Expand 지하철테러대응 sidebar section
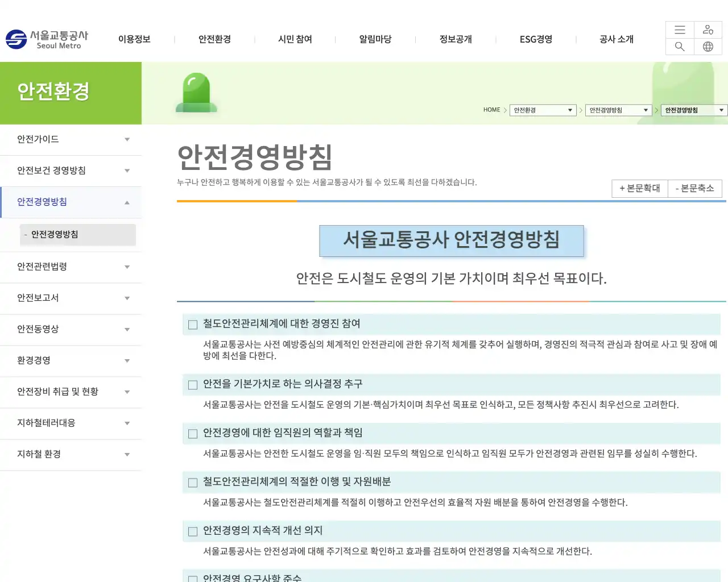 pyautogui.click(x=71, y=423)
